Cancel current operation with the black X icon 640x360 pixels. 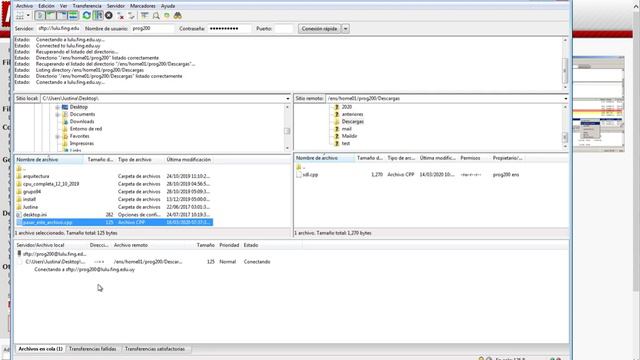pos(109,16)
